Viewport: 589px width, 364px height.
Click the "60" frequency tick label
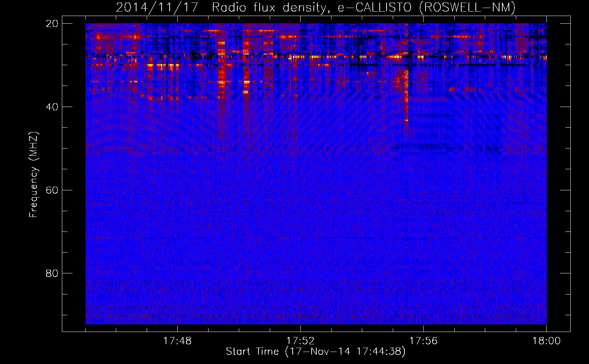tap(52, 190)
